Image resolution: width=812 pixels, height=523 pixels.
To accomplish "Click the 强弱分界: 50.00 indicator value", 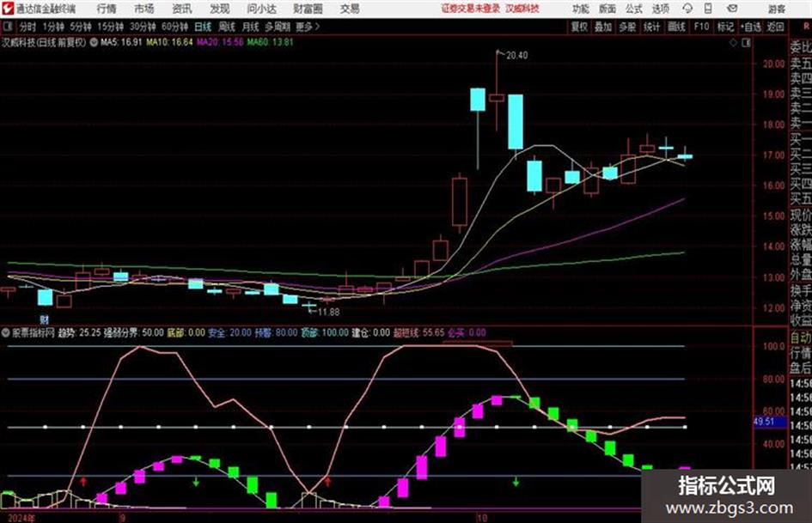I will (133, 333).
